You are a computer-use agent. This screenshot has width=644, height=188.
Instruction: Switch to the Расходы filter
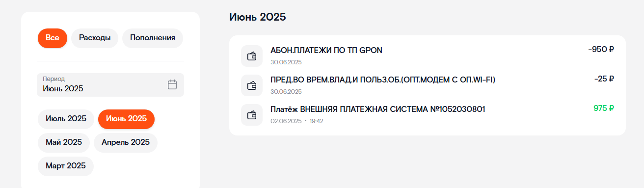[95, 38]
